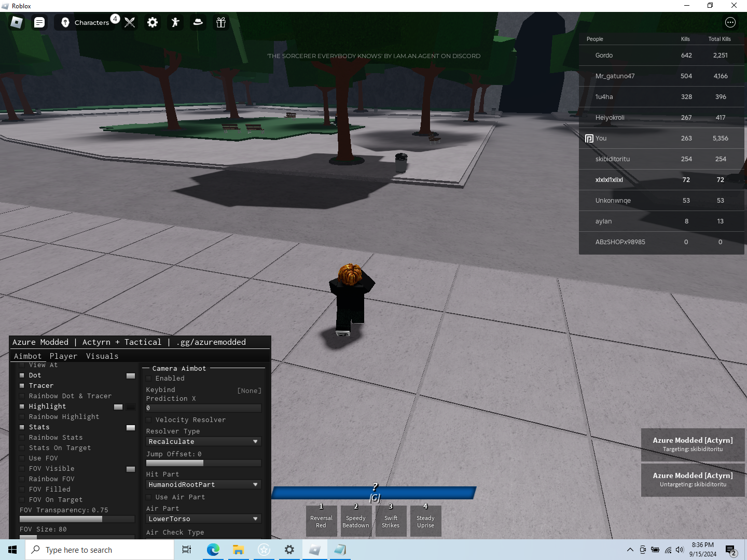Enable the FOV Visible checkbox
The image size is (747, 560).
tap(22, 468)
